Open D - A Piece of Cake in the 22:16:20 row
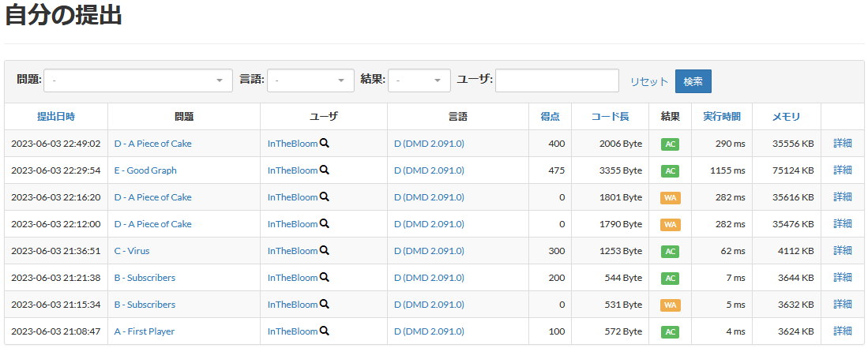Viewport: 868px width, 348px height. pyautogui.click(x=152, y=197)
